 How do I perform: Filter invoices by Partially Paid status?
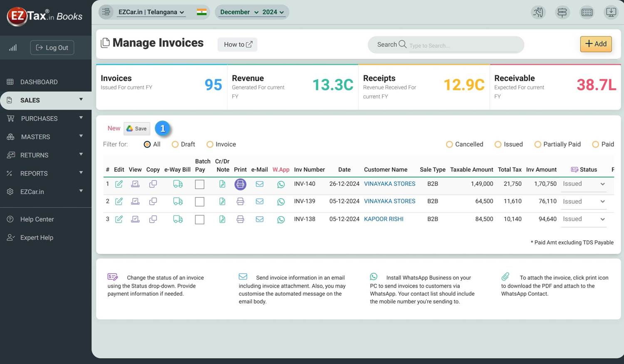tap(537, 145)
